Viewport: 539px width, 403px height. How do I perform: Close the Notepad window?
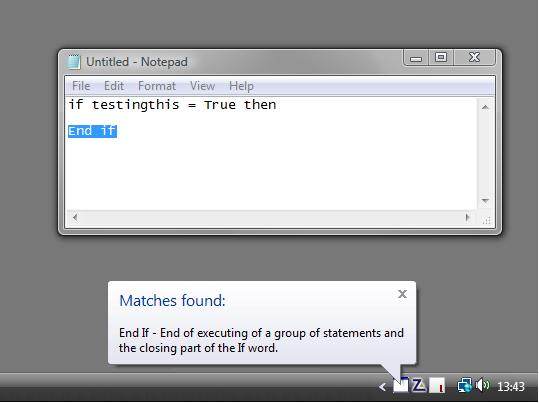475,57
